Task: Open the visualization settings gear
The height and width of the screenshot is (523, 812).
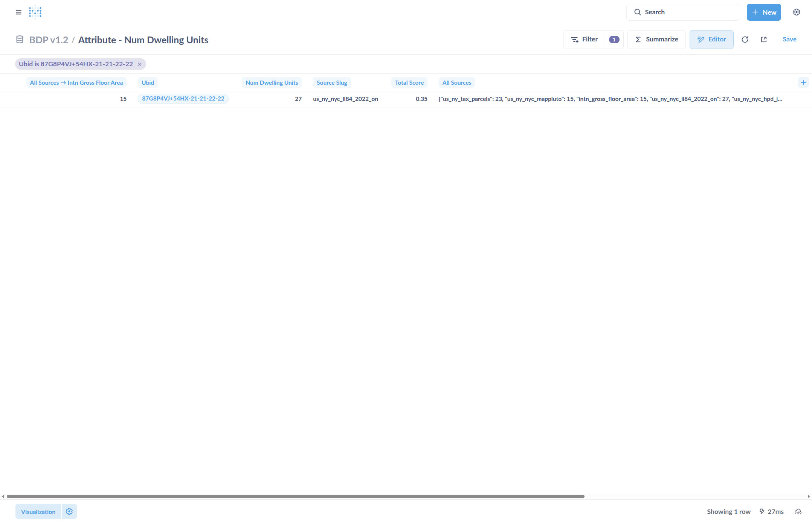Action: pyautogui.click(x=69, y=511)
